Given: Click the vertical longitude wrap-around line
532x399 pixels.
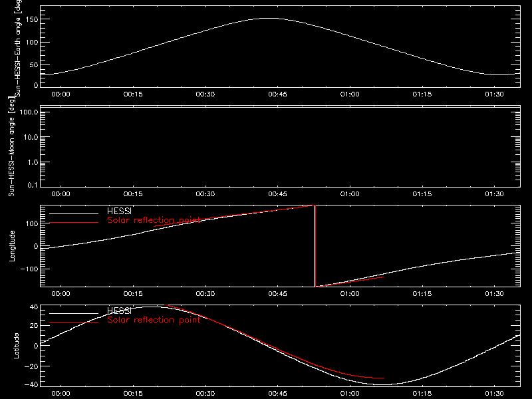Looking at the screenshot, I should click(x=315, y=246).
